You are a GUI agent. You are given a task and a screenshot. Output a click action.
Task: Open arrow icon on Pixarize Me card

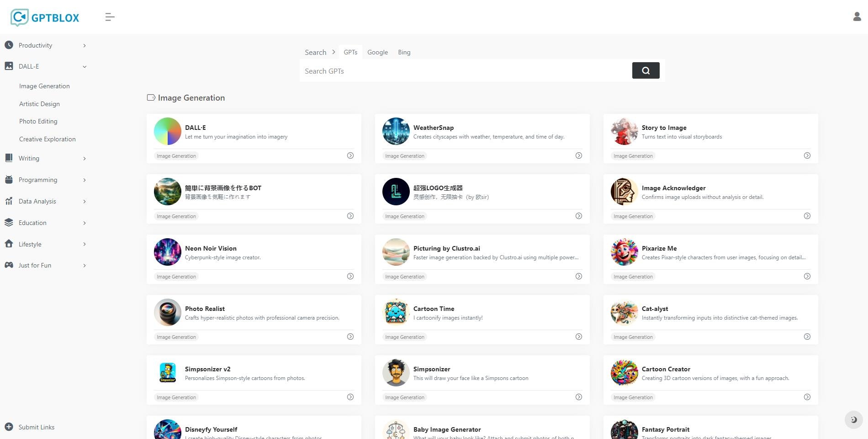(807, 276)
